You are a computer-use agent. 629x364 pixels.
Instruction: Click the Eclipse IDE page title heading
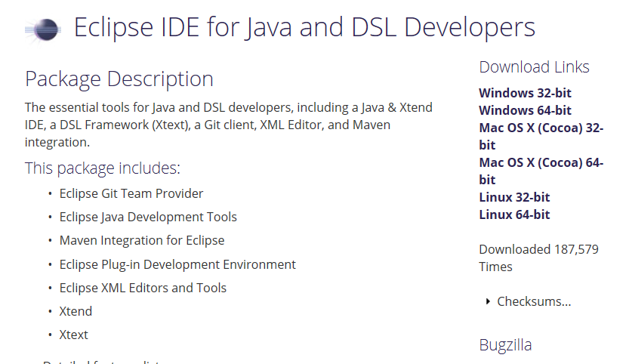pyautogui.click(x=304, y=28)
